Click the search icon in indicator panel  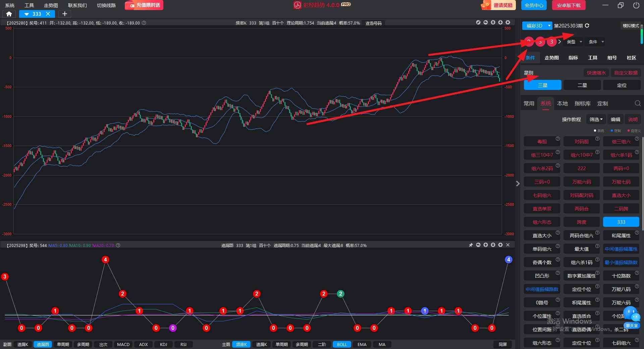637,103
